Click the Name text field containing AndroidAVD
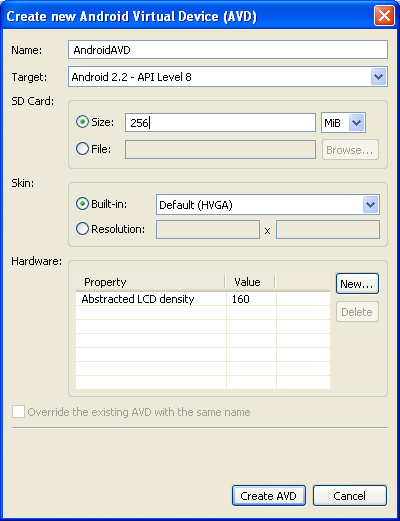Image resolution: width=400 pixels, height=521 pixels. (228, 50)
